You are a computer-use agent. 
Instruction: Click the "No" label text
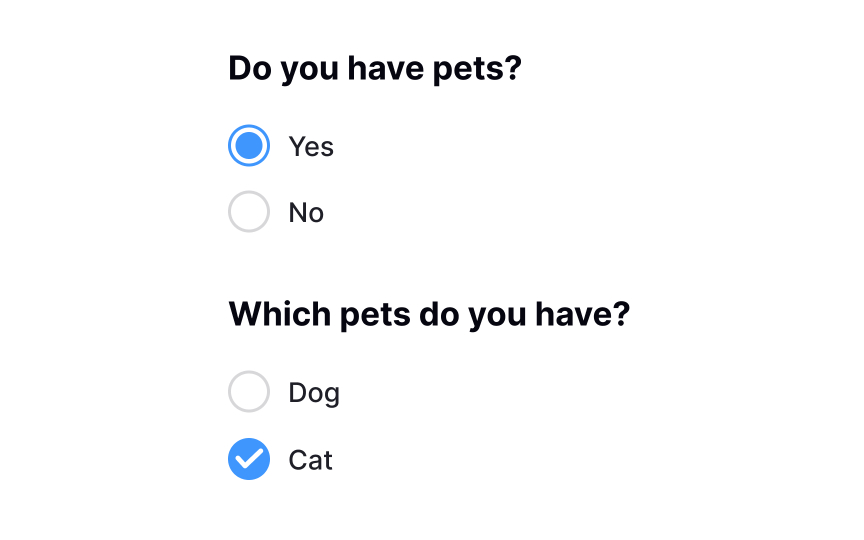(x=306, y=212)
